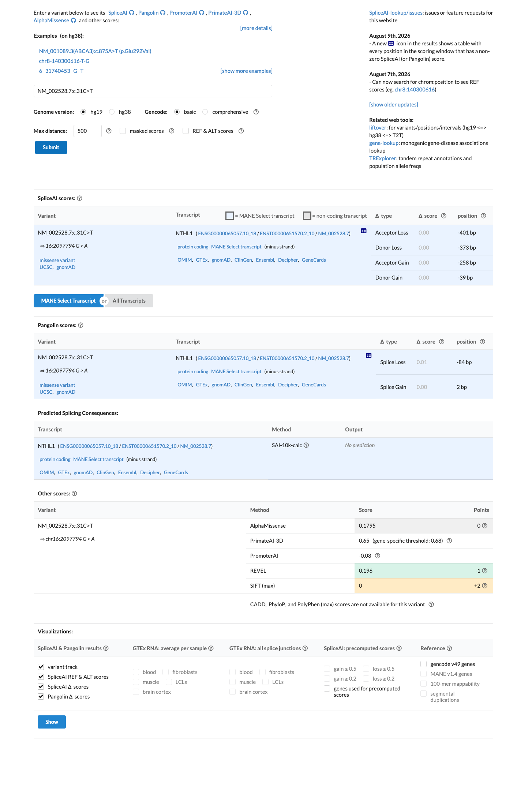The image size is (532, 805).
Task: Click help icon for unavailable CADD scores note
Action: (x=431, y=604)
